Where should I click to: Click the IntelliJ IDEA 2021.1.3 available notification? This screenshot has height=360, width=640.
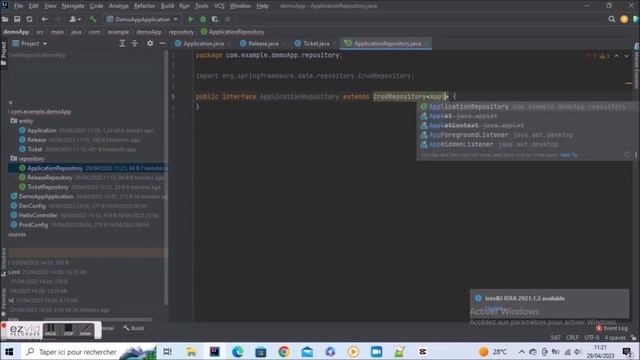pyautogui.click(x=549, y=303)
